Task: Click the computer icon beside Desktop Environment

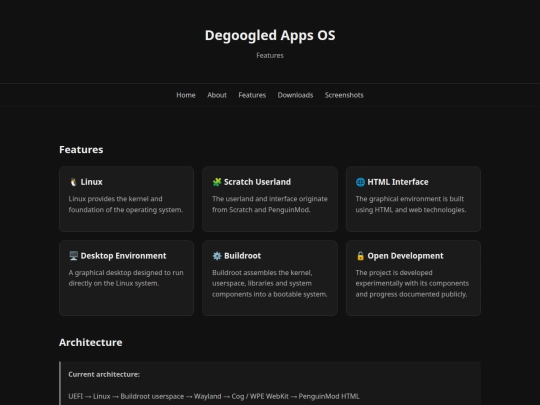Action: click(x=73, y=256)
